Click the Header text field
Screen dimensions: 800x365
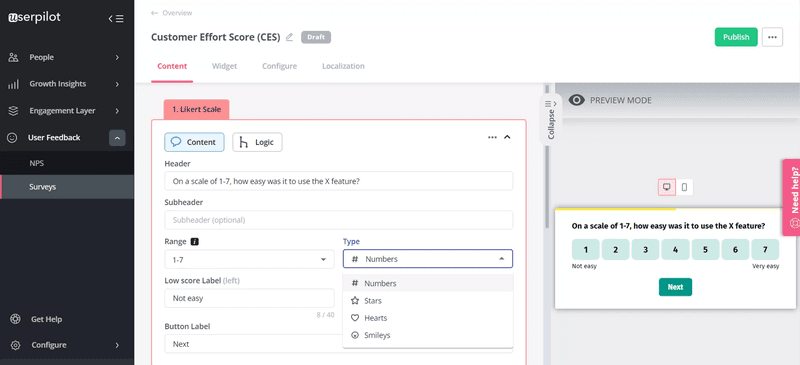(339, 181)
